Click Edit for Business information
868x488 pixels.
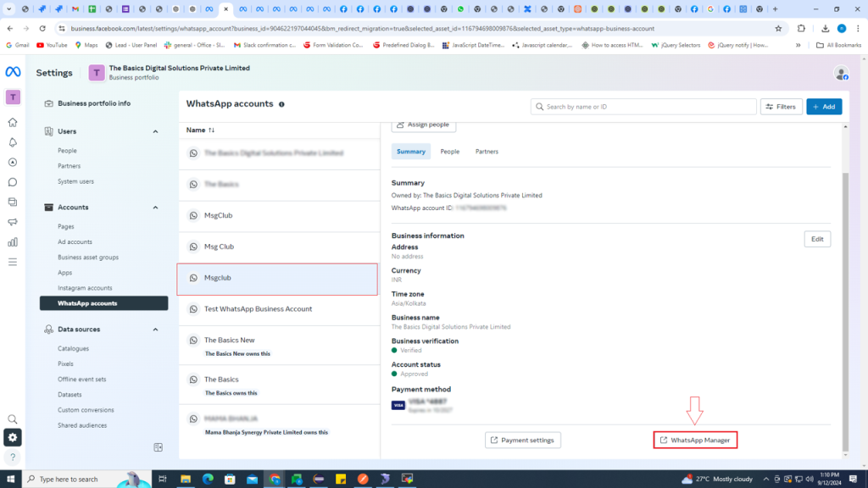click(x=817, y=239)
